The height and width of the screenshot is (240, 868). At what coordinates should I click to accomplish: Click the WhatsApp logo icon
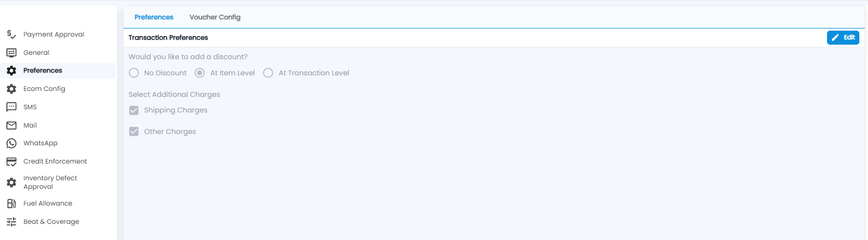[11, 143]
